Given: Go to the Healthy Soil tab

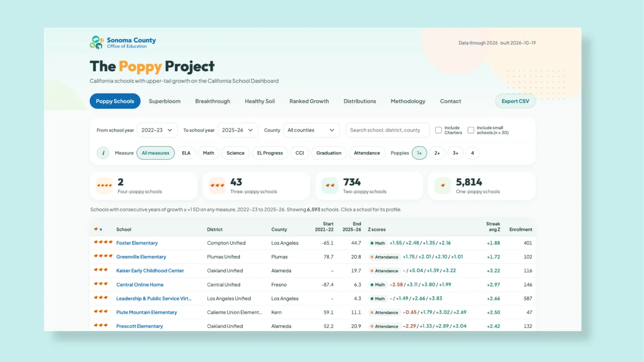Looking at the screenshot, I should tap(260, 101).
